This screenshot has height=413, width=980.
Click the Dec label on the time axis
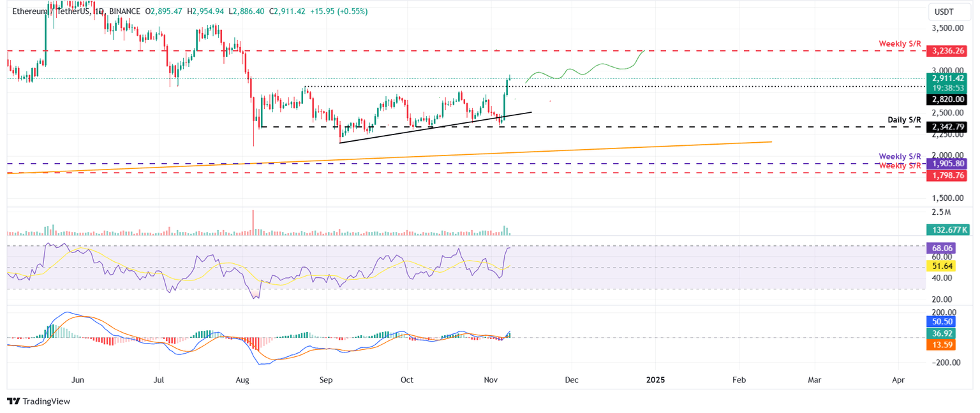click(x=571, y=379)
